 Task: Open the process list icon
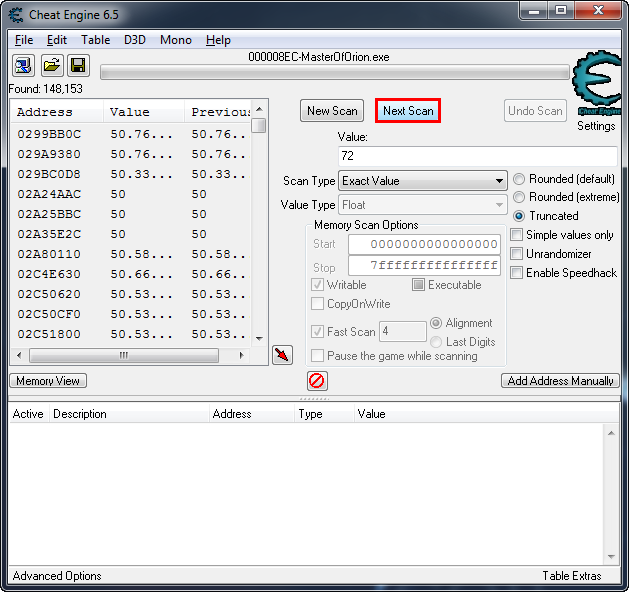click(23, 65)
